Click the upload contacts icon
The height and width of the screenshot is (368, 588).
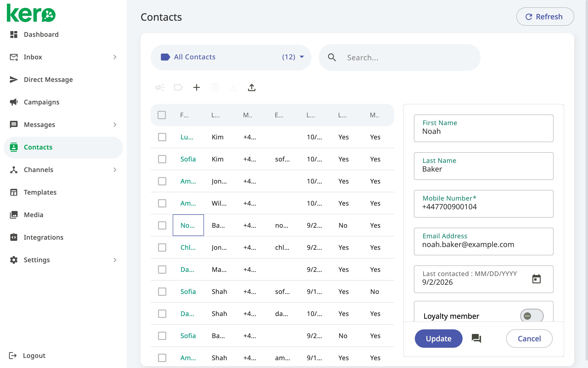(x=252, y=87)
